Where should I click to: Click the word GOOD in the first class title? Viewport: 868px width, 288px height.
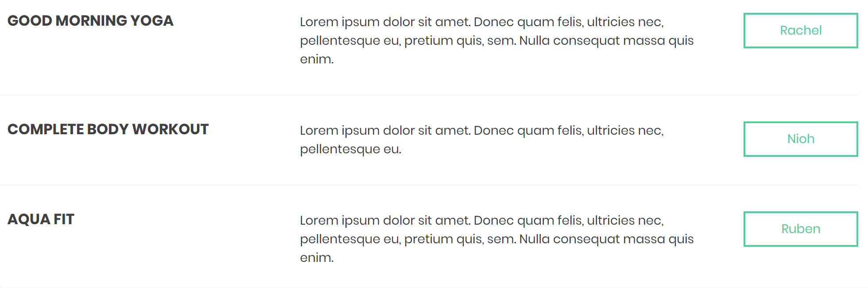[x=30, y=21]
